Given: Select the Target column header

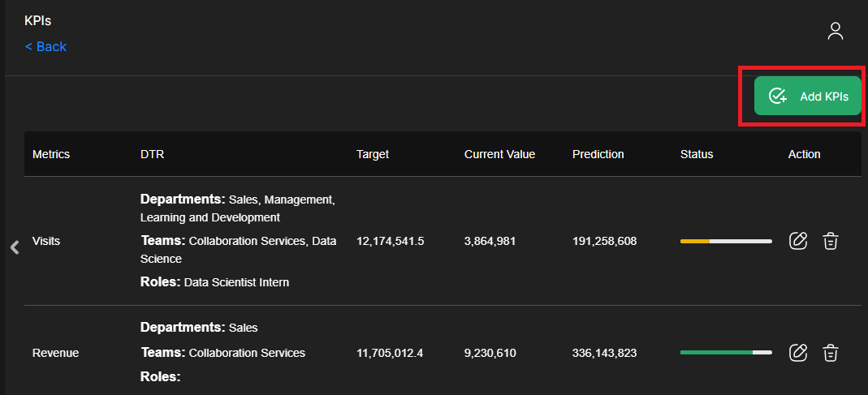Looking at the screenshot, I should 373,154.
